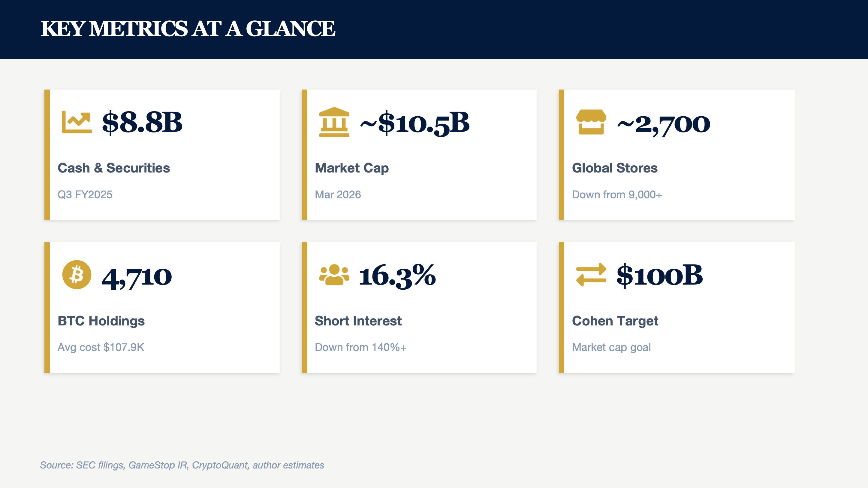This screenshot has width=868, height=488.
Task: Click the people group icon
Action: (x=334, y=275)
